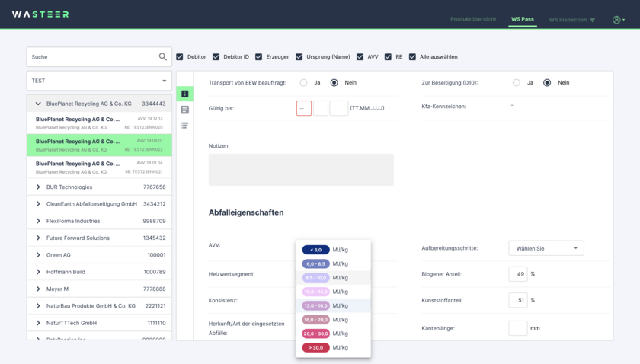
Task: Click the Suche search field
Action: pos(99,56)
